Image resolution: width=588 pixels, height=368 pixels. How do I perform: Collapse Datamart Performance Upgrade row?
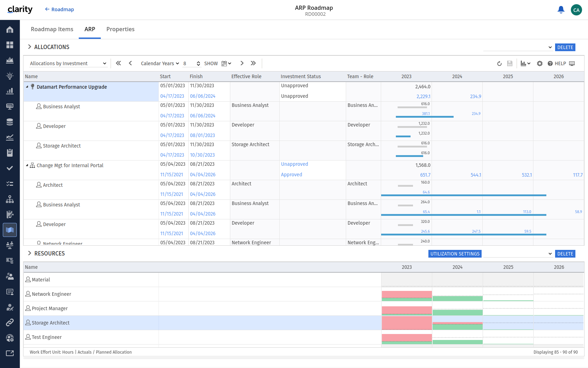coord(27,87)
